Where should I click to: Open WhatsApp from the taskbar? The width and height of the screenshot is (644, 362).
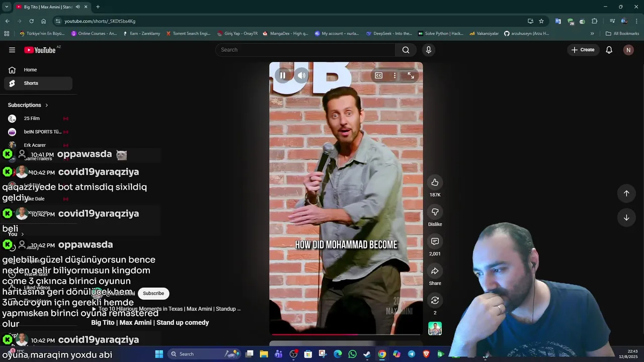pyautogui.click(x=352, y=354)
